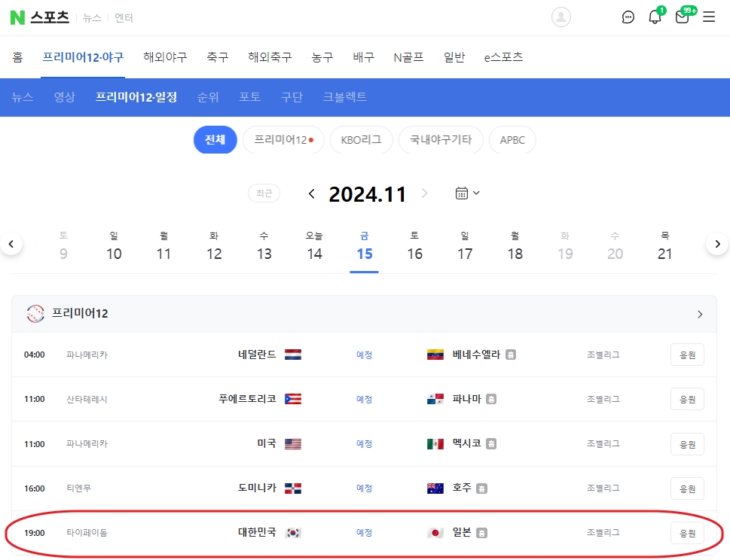The width and height of the screenshot is (730, 560).
Task: Click the Mexico flag
Action: coord(435,444)
